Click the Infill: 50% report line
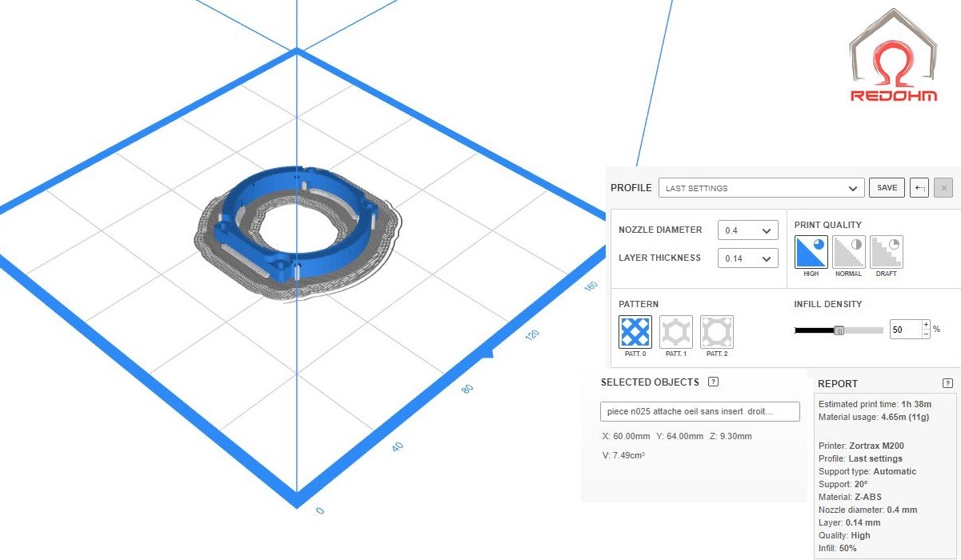The width and height of the screenshot is (961, 560). tap(838, 548)
